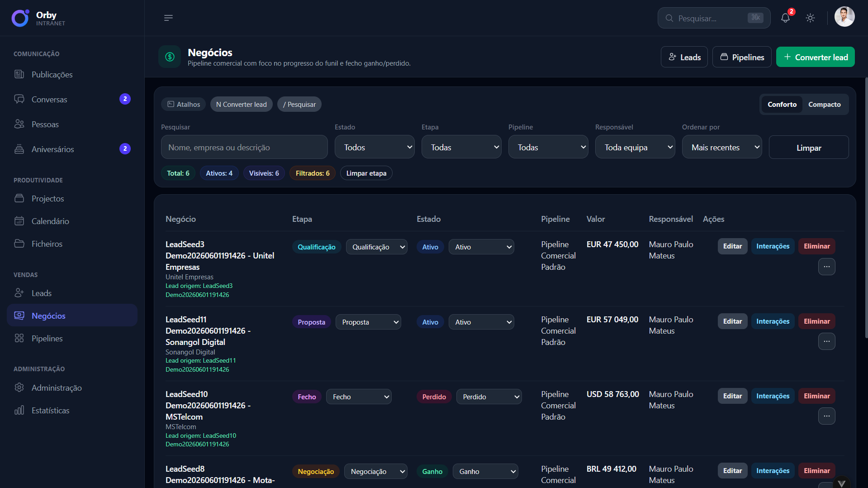Open Pessoas in the sidebar menu
Viewport: 868px width, 488px height.
tap(72, 124)
